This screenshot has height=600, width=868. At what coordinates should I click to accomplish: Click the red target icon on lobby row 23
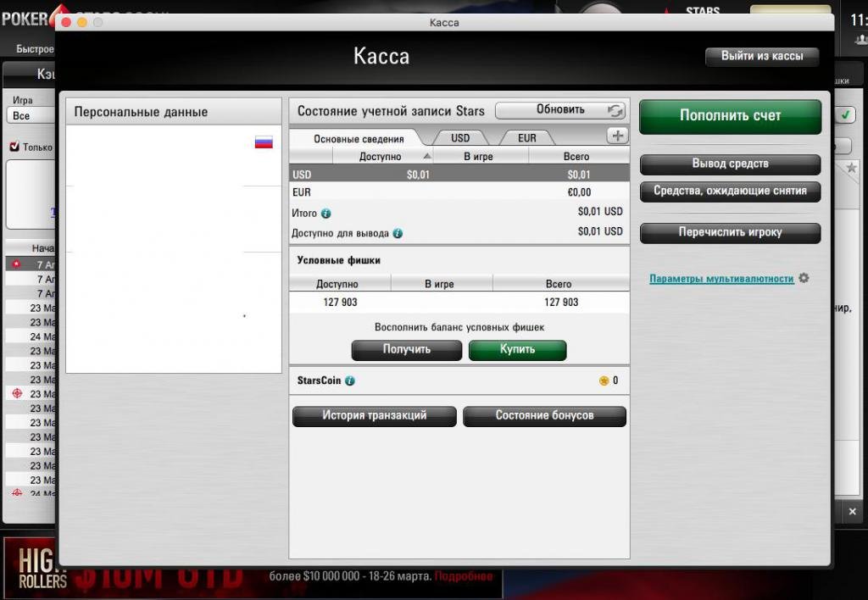coord(17,393)
